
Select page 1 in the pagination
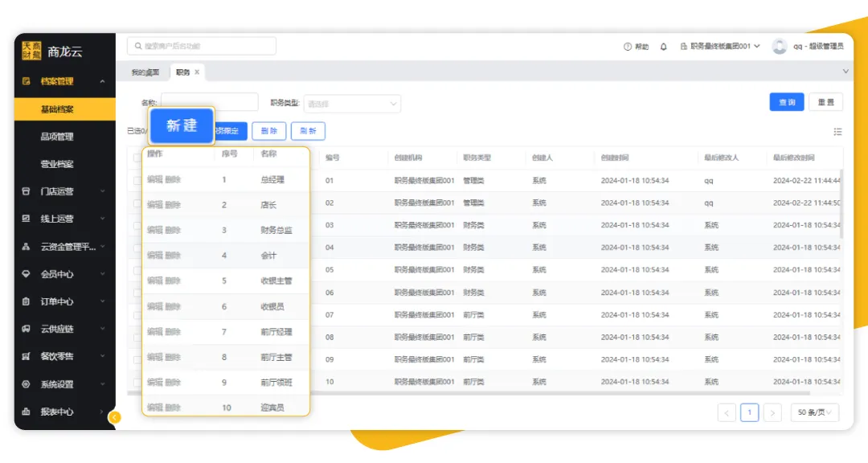750,412
